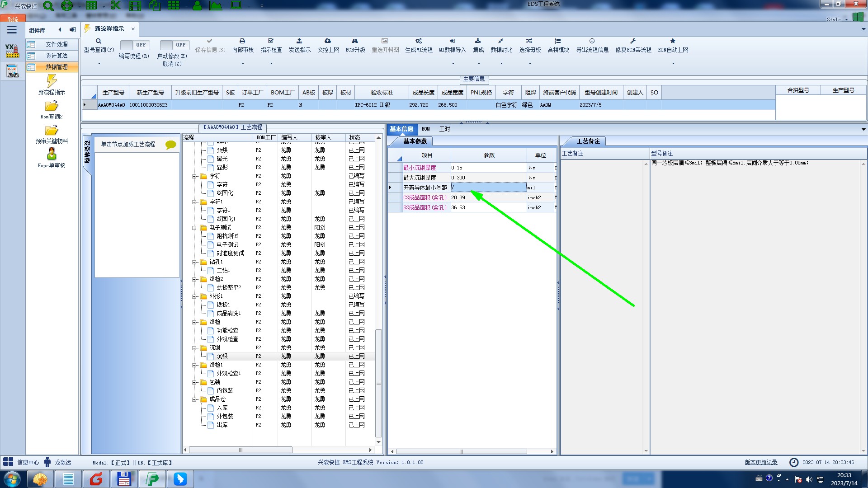This screenshot has width=868, height=488.
Task: Collapse the 成品仓 tree folder
Action: point(194,399)
